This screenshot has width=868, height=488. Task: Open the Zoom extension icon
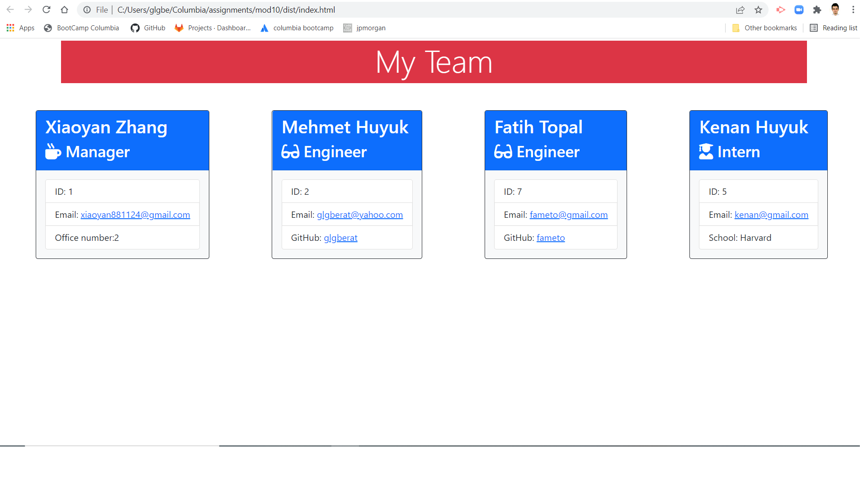point(799,9)
